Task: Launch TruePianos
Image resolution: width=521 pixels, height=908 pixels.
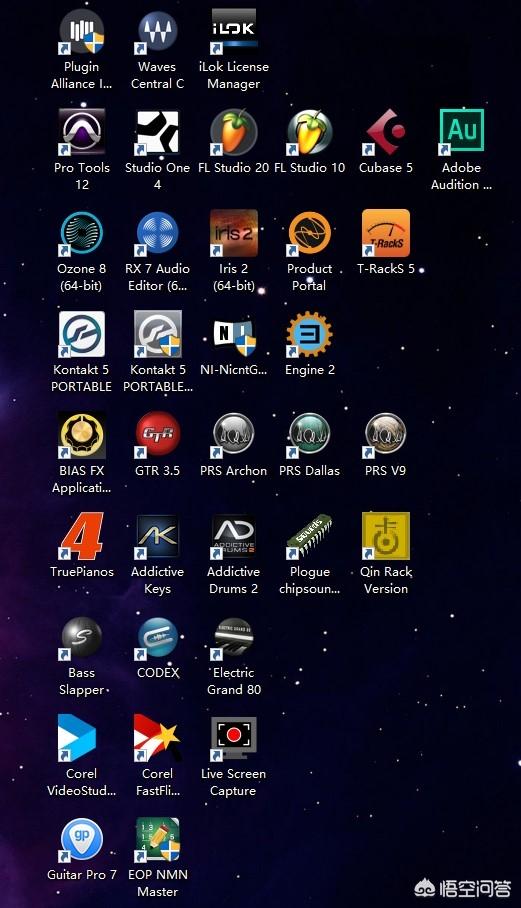Action: (82, 536)
